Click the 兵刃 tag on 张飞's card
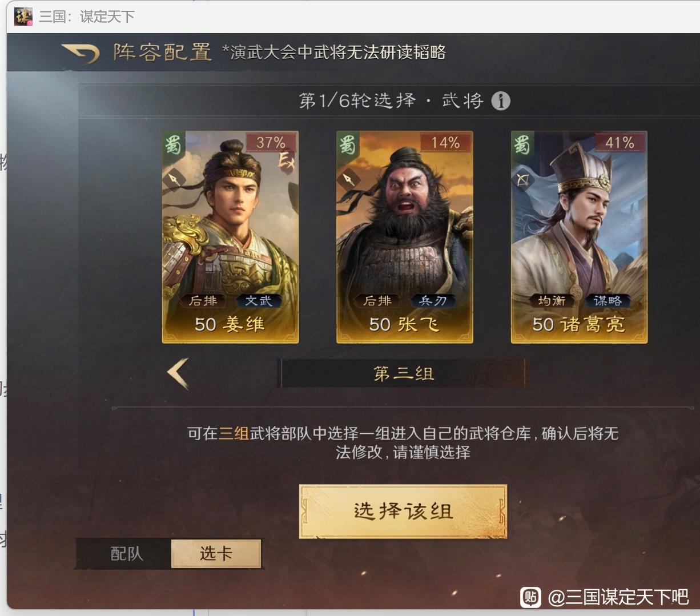700x616 pixels. pos(433,300)
